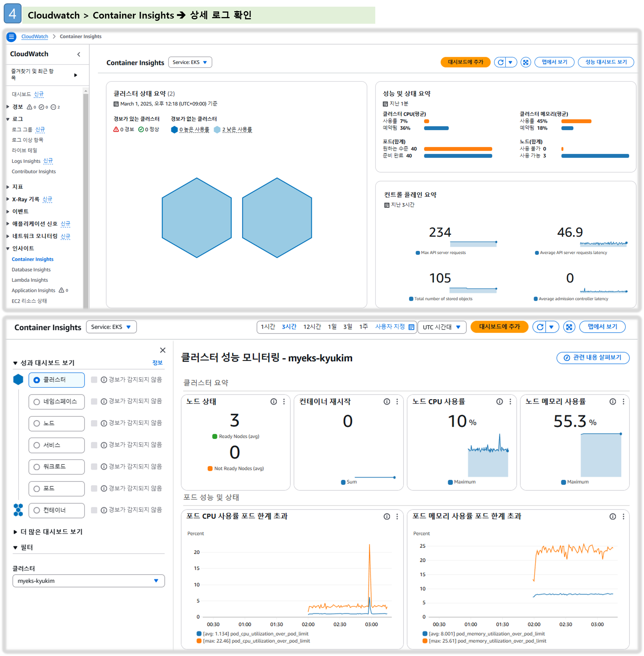This screenshot has width=644, height=656.
Task: Open the 포드 CPU 사용률 chart options menu
Action: [397, 516]
